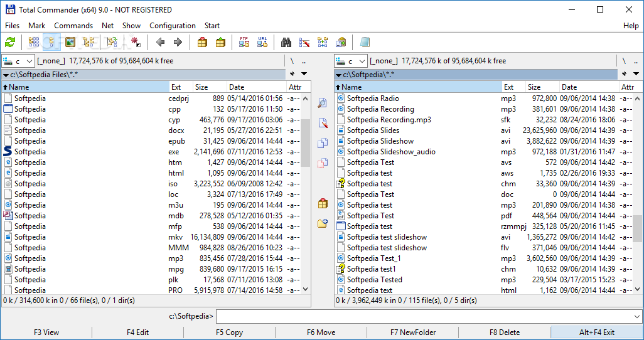Click the pack files icon in toolbar
644x340 pixels.
tap(202, 42)
